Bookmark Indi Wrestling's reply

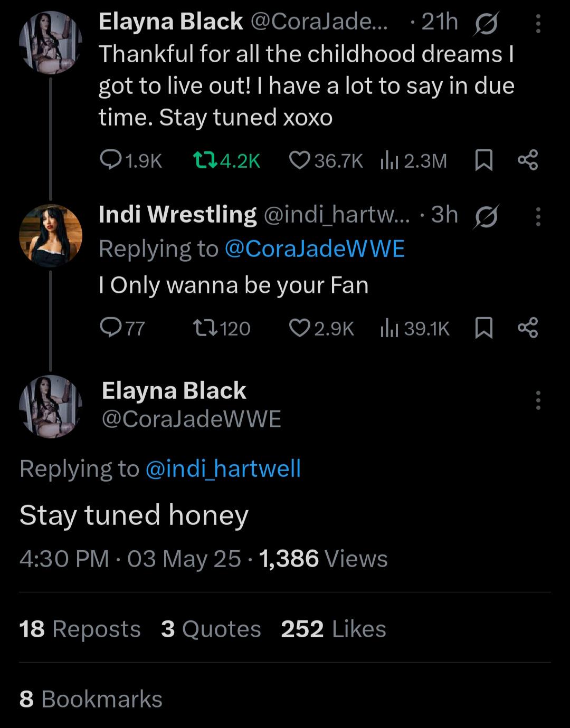(484, 328)
